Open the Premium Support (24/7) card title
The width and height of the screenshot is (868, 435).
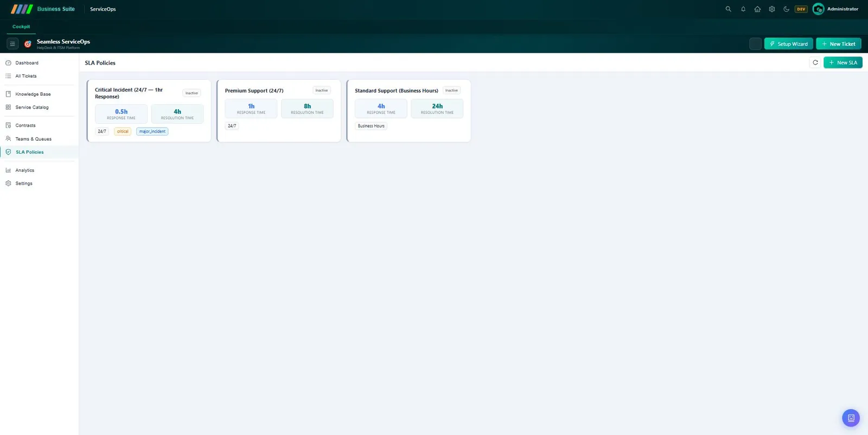254,91
